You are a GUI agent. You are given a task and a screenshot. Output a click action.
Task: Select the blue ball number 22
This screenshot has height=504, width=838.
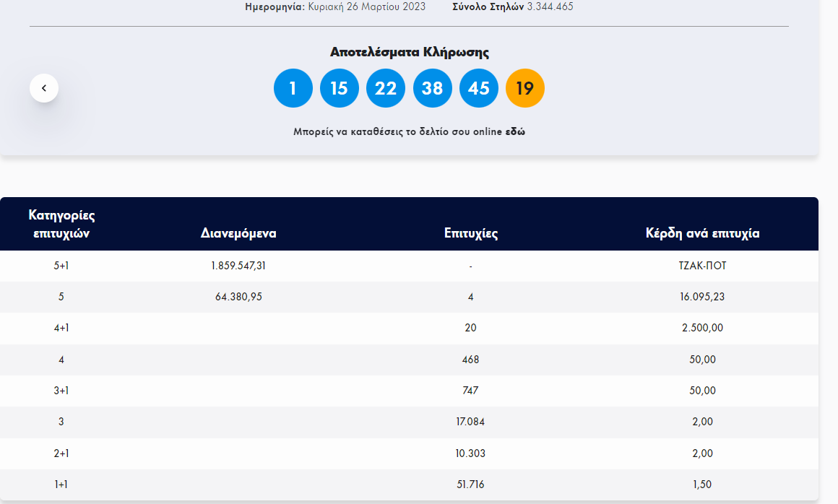(386, 88)
